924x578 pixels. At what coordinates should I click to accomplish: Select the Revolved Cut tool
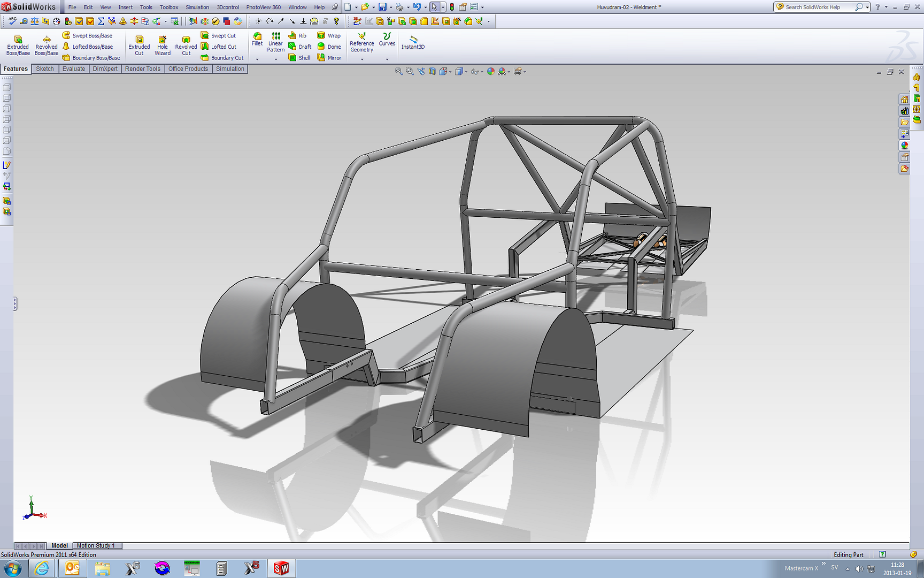tap(186, 45)
